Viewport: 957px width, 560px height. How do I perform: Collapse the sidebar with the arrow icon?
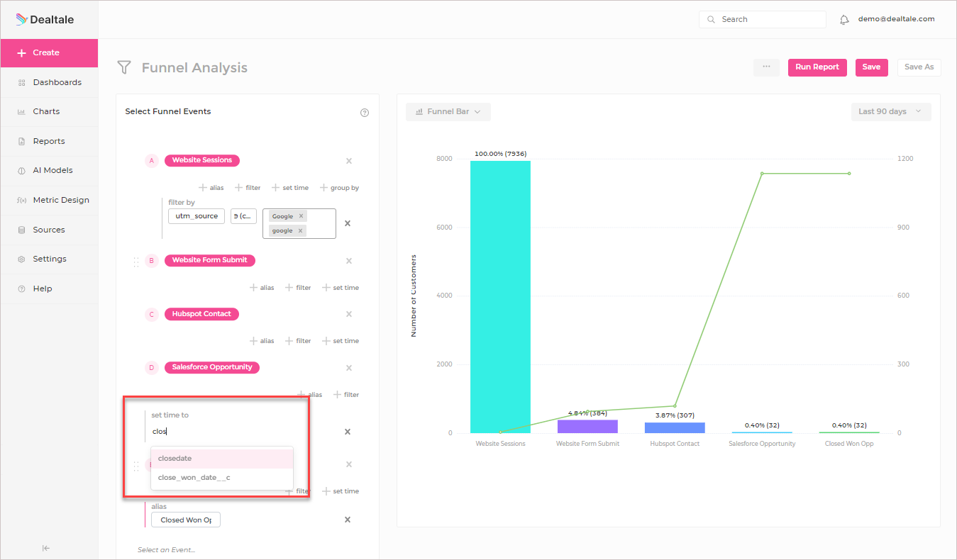click(46, 548)
